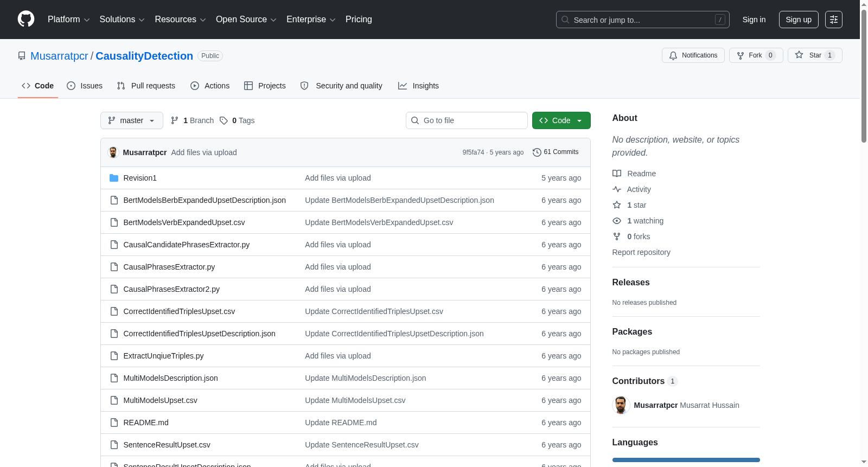This screenshot has width=868, height=467.
Task: Open the Pricing page
Action: coord(359,20)
